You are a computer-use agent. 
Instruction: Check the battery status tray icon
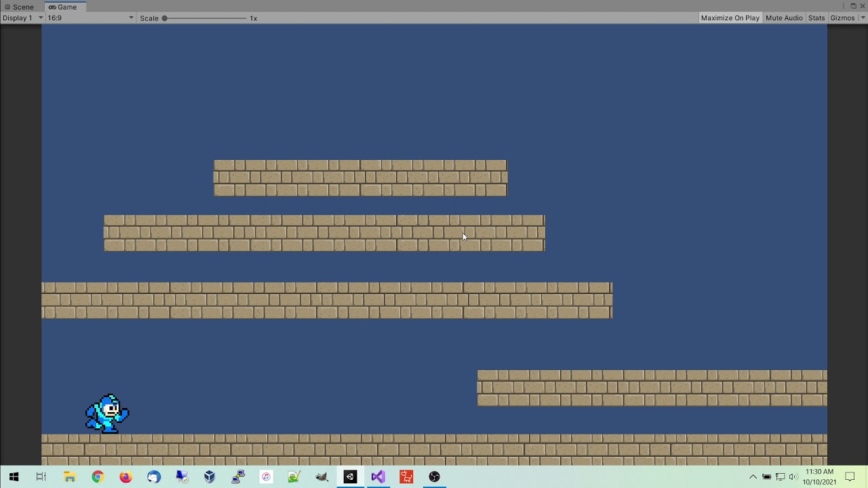[x=767, y=477]
